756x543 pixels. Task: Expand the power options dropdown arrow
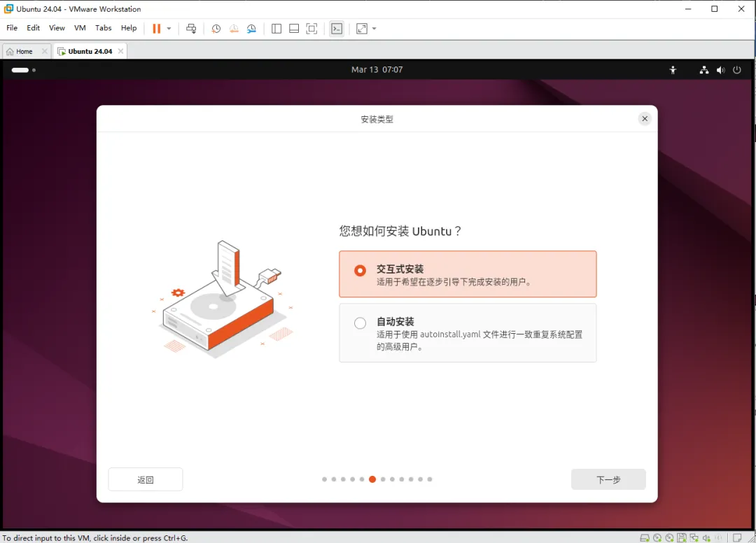click(x=169, y=29)
